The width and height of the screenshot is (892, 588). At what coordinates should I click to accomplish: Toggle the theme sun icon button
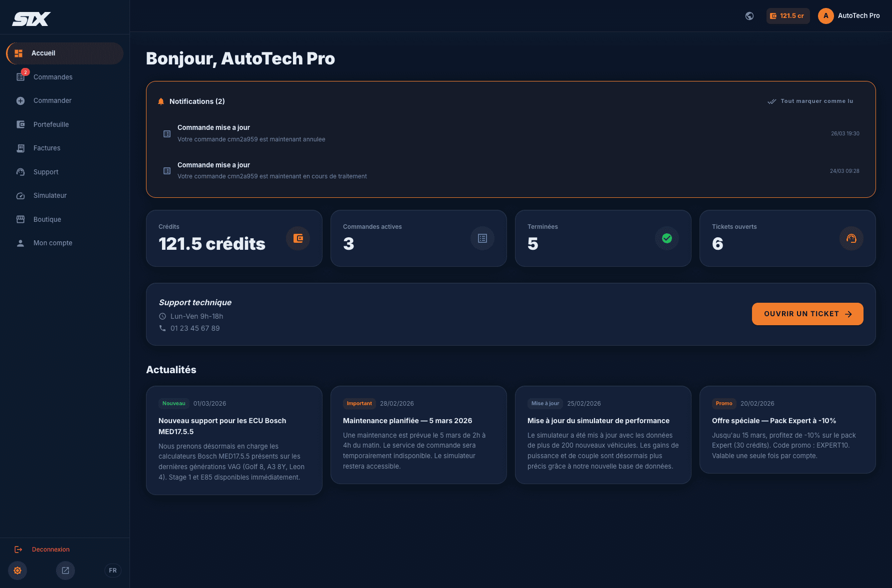point(17,571)
